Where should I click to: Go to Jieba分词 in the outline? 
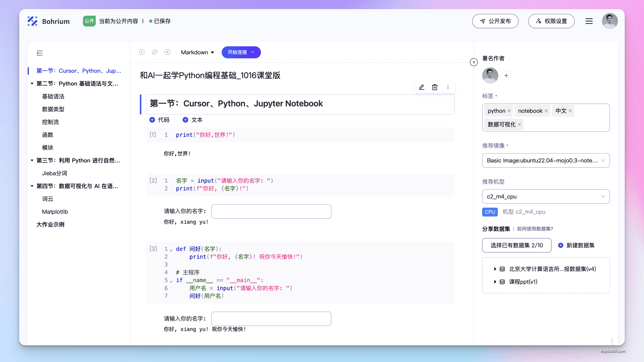pyautogui.click(x=54, y=173)
